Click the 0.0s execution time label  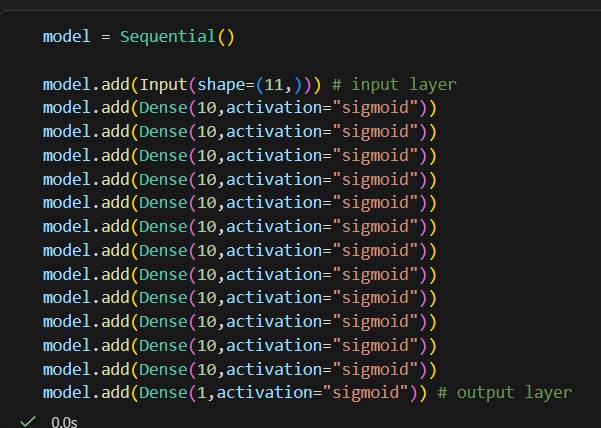pyautogui.click(x=64, y=422)
